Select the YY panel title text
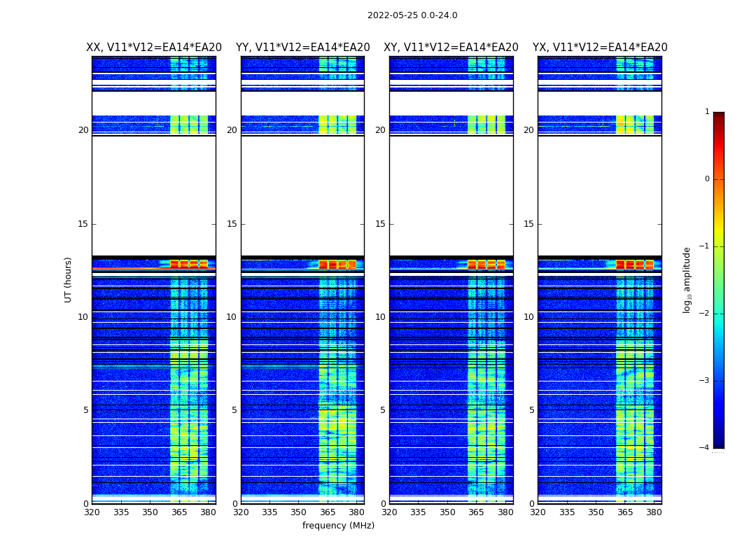 [302, 48]
